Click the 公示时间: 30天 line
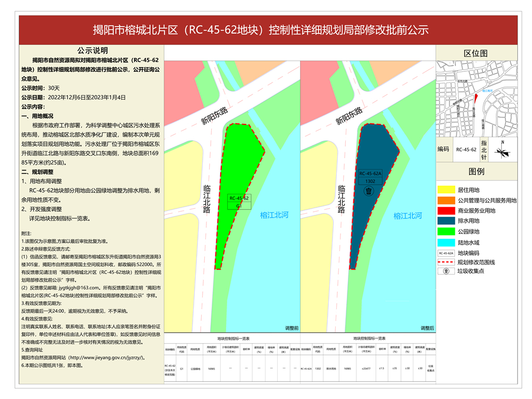This screenshot has height=399, width=532. click(x=41, y=88)
